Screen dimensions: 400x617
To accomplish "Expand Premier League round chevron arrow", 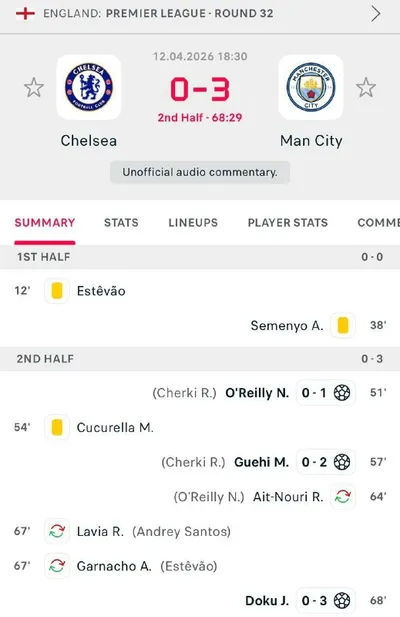I will 376,14.
